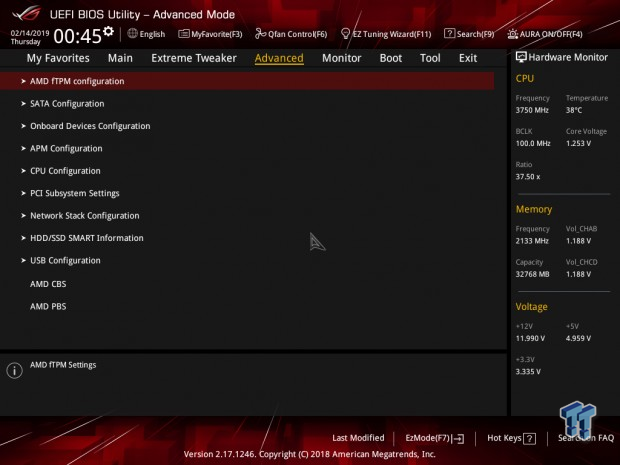Open Qfan Control fan icon

click(x=260, y=34)
